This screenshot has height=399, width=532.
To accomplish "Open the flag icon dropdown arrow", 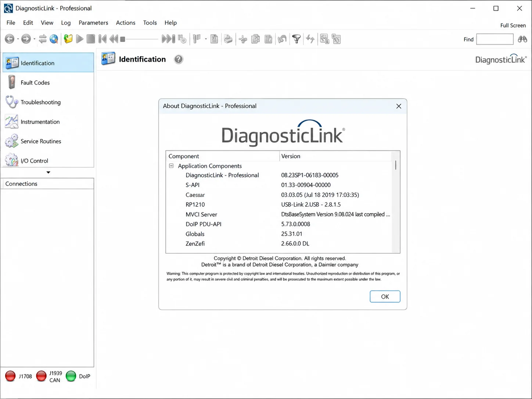I will [206, 39].
